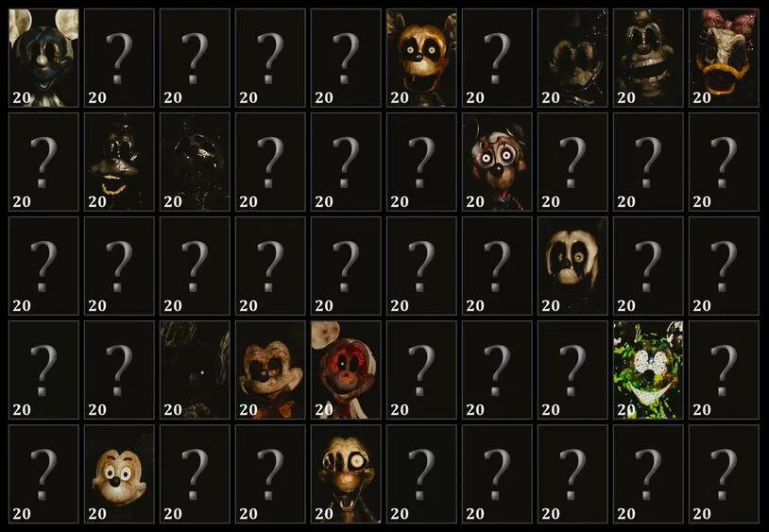The image size is (769, 532).
Task: Pick the faint dark Mickey beside the grinning character
Action: (572, 58)
